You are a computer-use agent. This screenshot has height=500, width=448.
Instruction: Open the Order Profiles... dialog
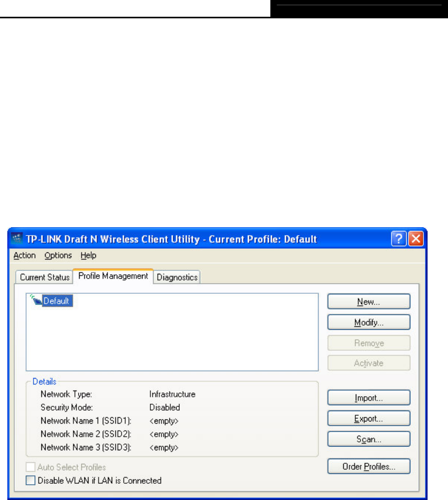pyautogui.click(x=368, y=466)
